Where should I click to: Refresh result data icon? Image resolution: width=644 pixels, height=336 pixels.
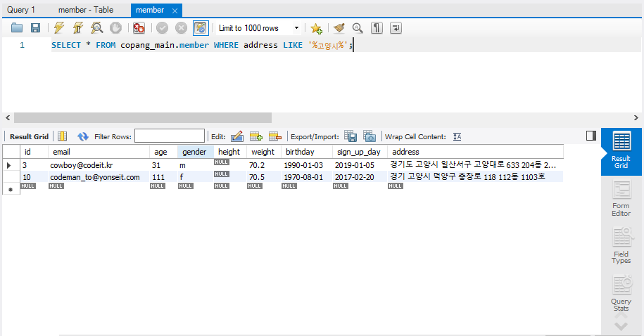pyautogui.click(x=83, y=136)
